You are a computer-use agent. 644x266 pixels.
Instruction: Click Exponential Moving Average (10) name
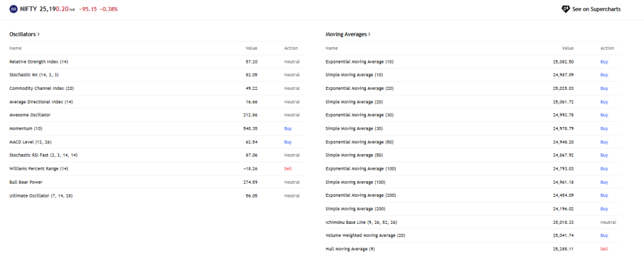[x=359, y=62]
